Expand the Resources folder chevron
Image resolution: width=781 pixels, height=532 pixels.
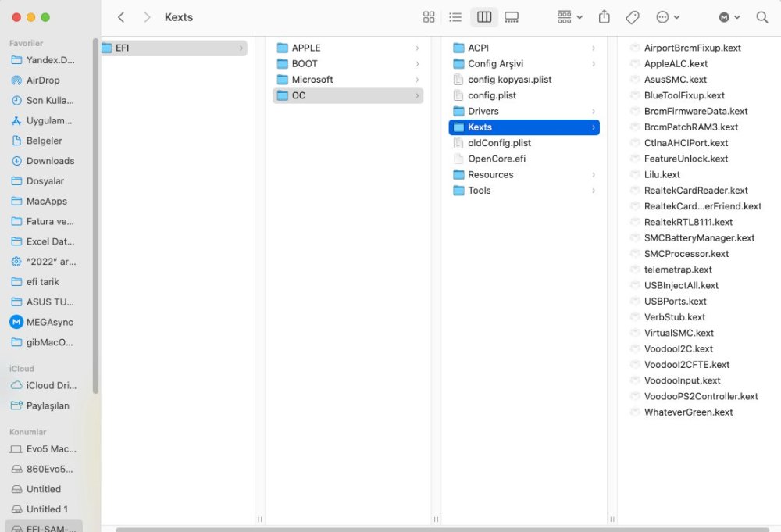click(594, 175)
